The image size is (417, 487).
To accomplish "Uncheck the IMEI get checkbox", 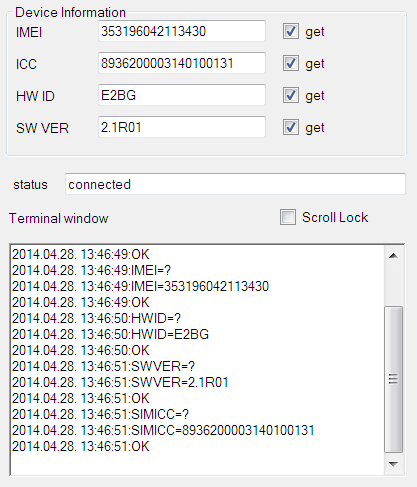I will point(291,32).
